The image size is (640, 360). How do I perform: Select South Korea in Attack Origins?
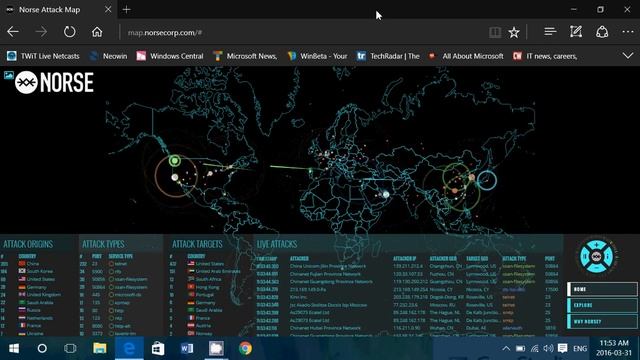(36, 271)
